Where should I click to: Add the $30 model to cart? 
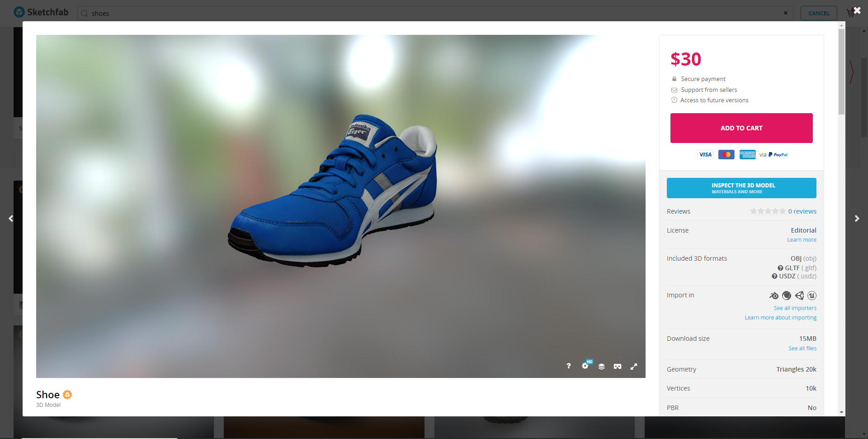pos(741,128)
